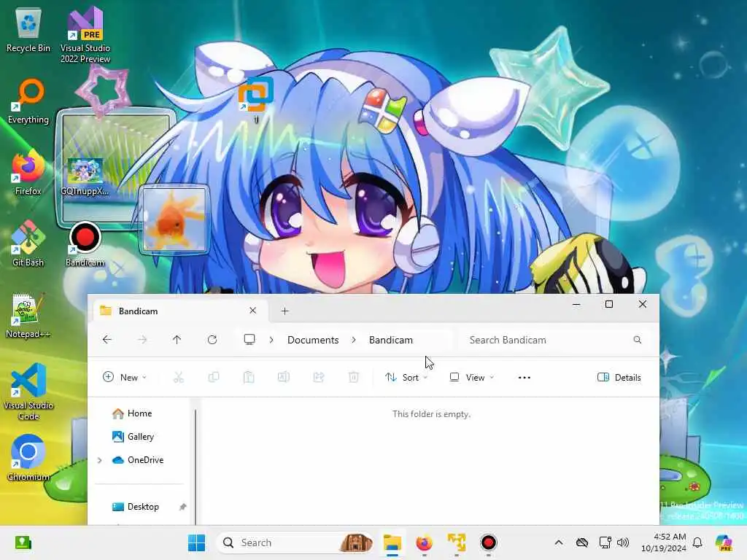Open Notepad++ desktop shortcut
Viewport: 747px width, 560px height.
(28, 316)
